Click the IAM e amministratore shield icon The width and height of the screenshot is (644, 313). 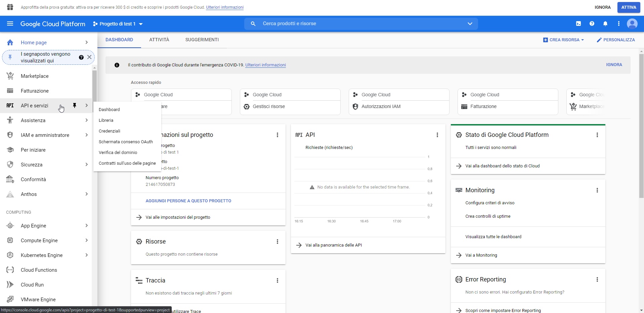10,135
